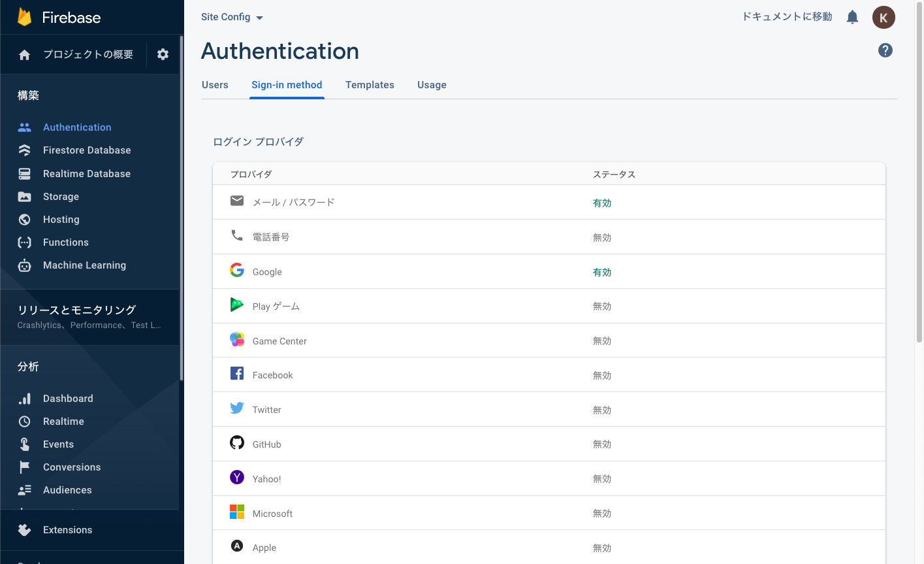Click 無効 status in the Facebook row

[x=602, y=376]
